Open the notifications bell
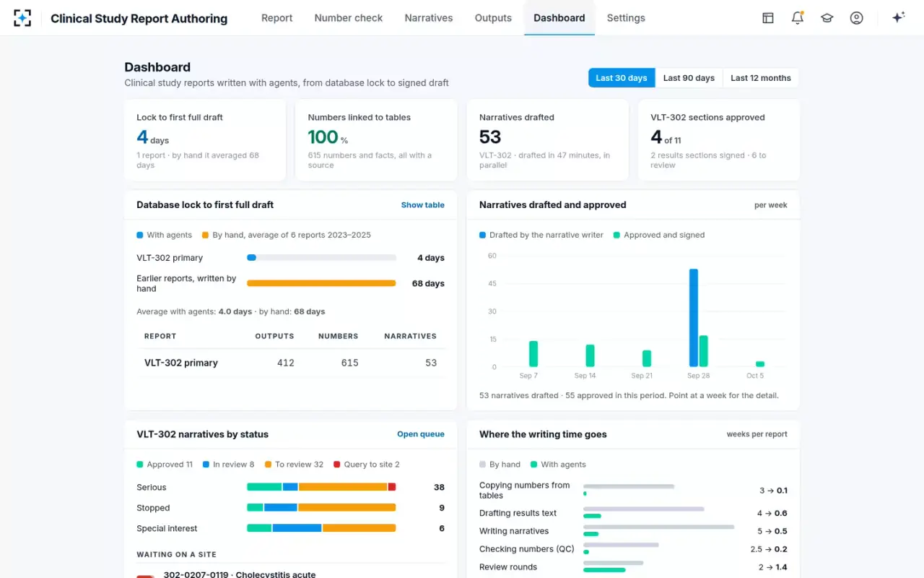 (x=798, y=18)
